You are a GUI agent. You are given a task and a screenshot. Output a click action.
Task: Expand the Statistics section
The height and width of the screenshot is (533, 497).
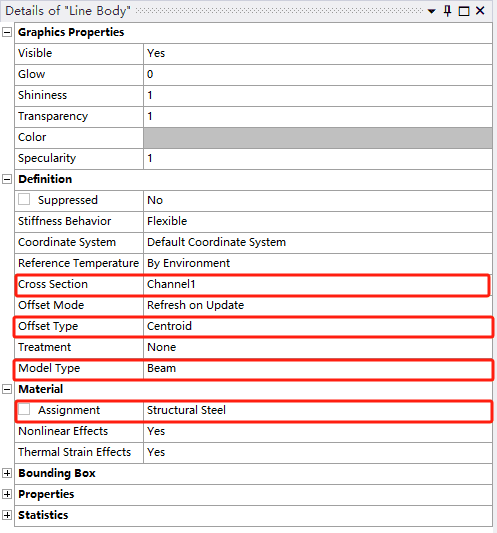click(7, 515)
